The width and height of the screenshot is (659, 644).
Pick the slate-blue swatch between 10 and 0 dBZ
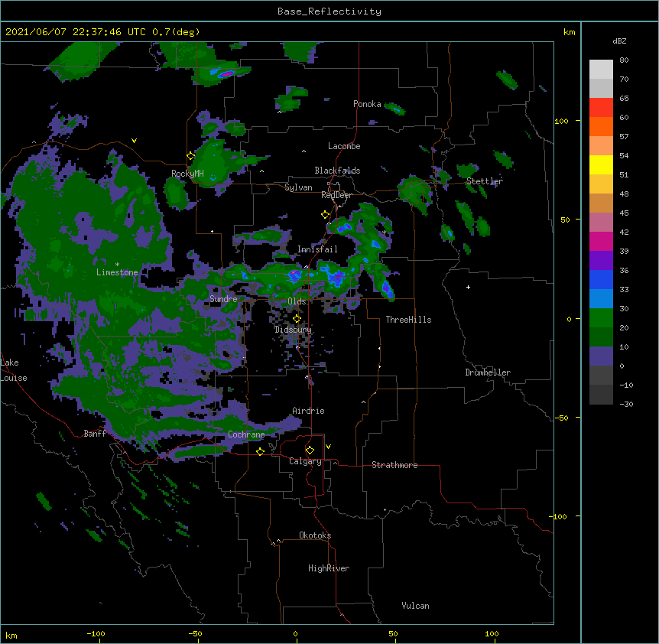coord(601,356)
